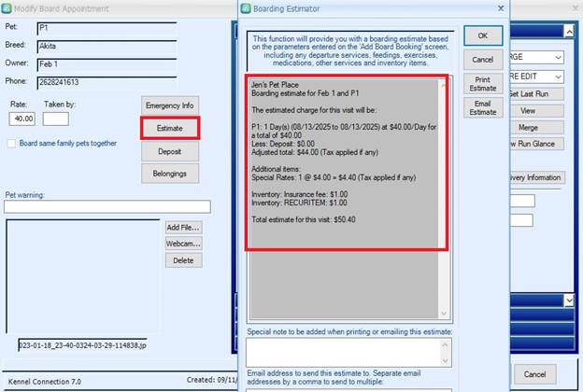Click the top right list scroll up arrow

tap(569, 32)
